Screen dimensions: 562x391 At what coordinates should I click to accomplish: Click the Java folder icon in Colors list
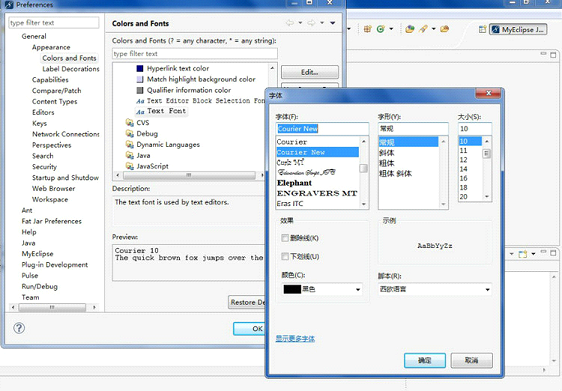click(x=129, y=155)
